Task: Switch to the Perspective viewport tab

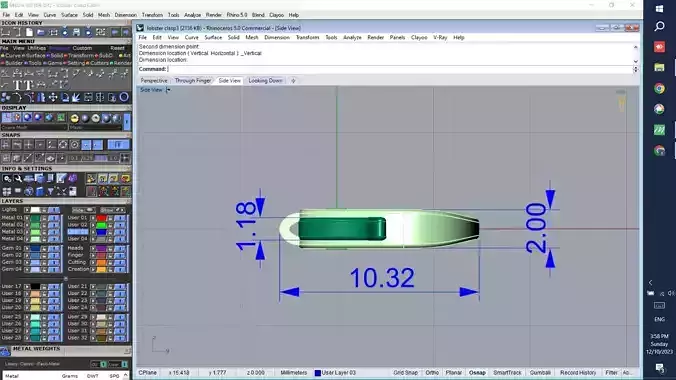Action: point(154,81)
